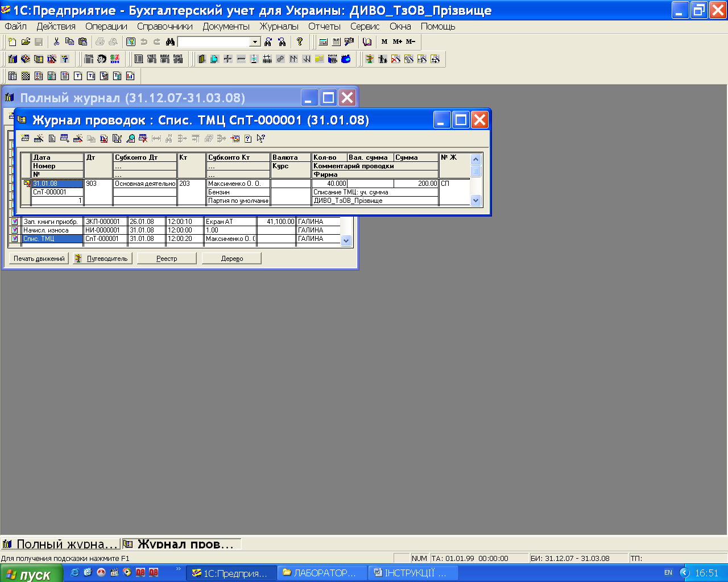Click the Open file folder icon

tap(26, 41)
